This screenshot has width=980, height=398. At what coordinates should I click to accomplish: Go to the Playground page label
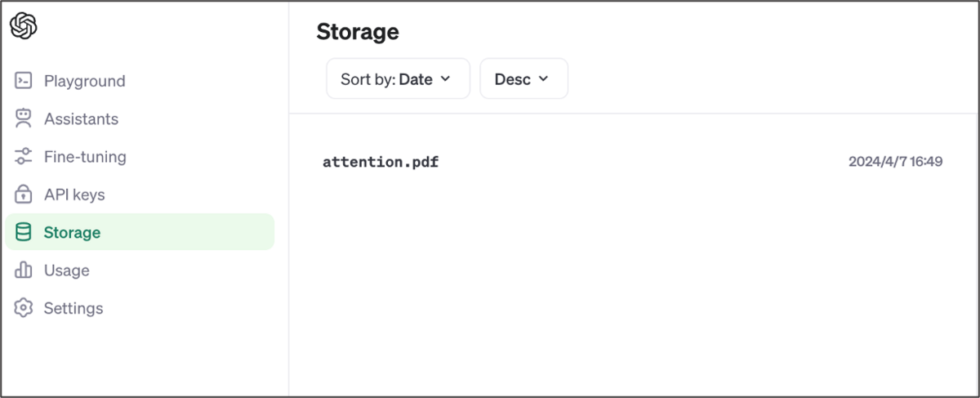85,81
